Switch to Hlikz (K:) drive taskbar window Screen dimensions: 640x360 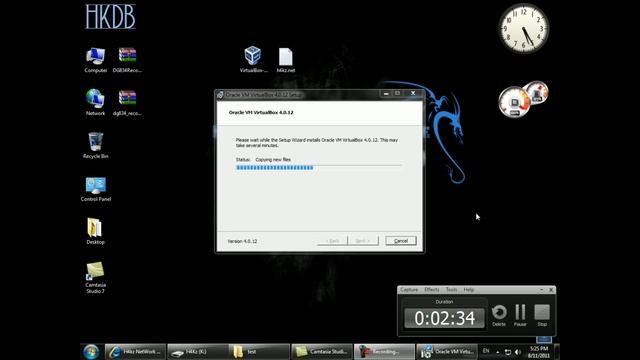tap(198, 352)
